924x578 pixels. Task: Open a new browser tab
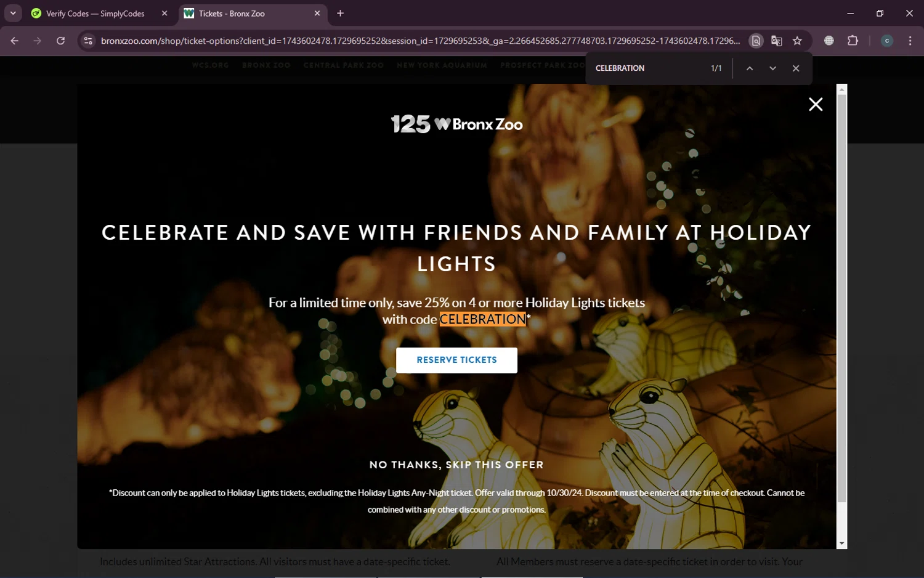(340, 14)
